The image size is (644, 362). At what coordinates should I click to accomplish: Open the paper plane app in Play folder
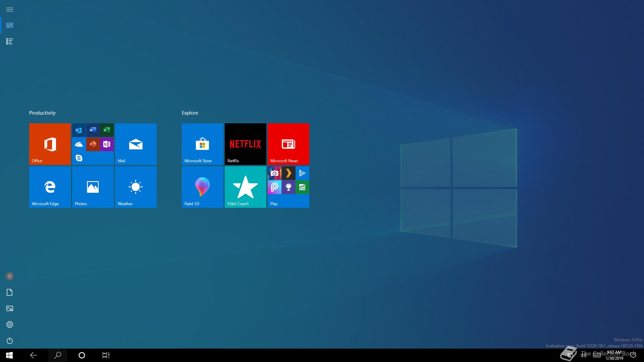(302, 173)
